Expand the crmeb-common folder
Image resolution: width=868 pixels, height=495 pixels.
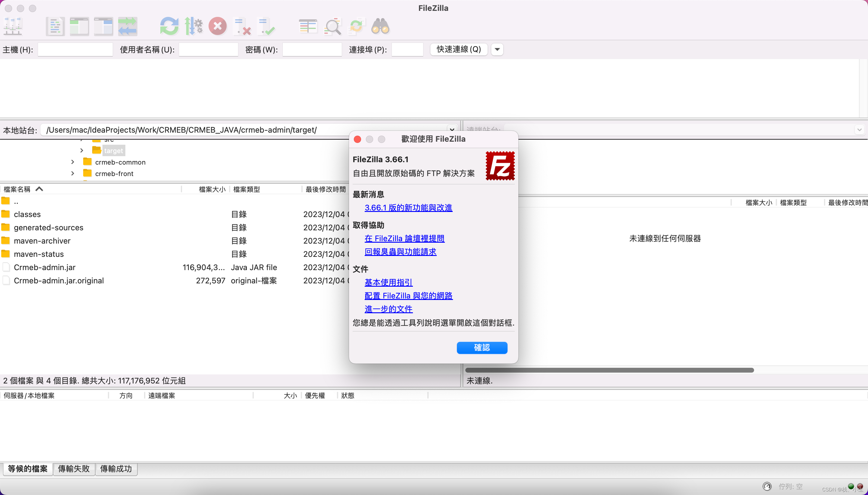[x=72, y=162]
